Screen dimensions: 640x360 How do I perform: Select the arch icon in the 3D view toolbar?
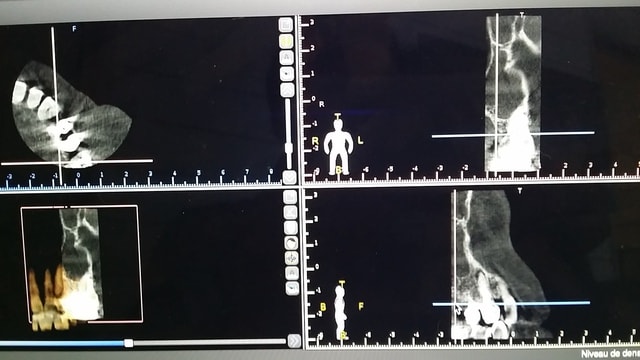(292, 273)
